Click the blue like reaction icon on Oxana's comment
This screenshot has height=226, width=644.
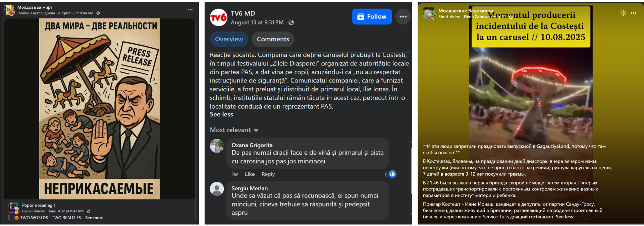click(392, 174)
